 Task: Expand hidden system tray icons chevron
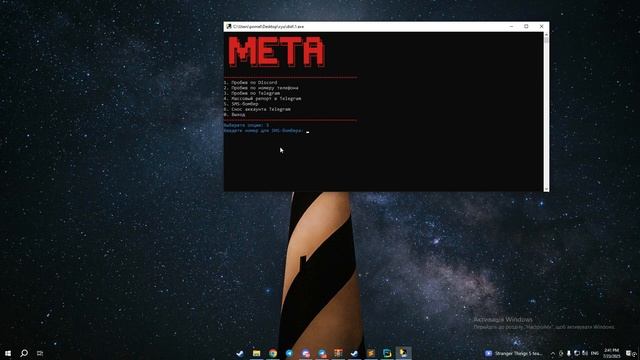(553, 353)
